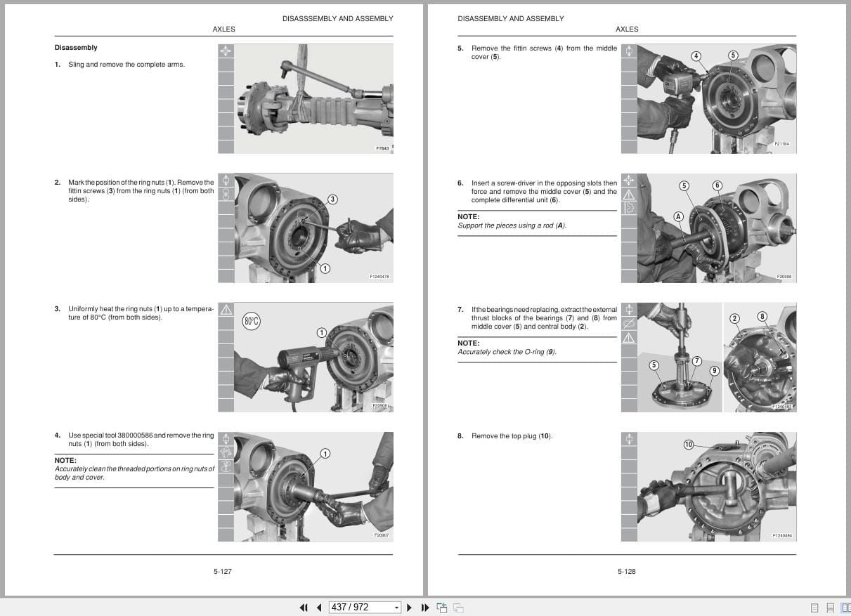
Task: Click the move-cross icon next to figure F7643
Action: point(225,51)
